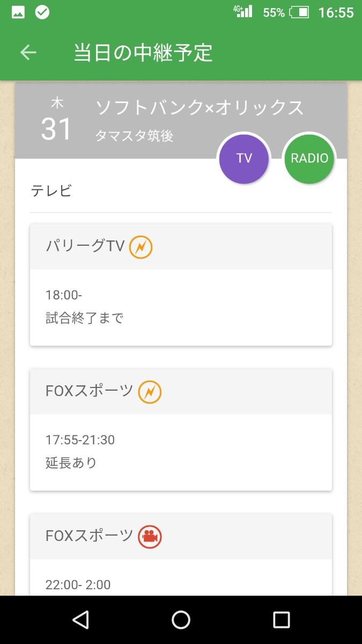
Task: Tap the ソフトバンク×オリックス match title
Action: click(200, 108)
